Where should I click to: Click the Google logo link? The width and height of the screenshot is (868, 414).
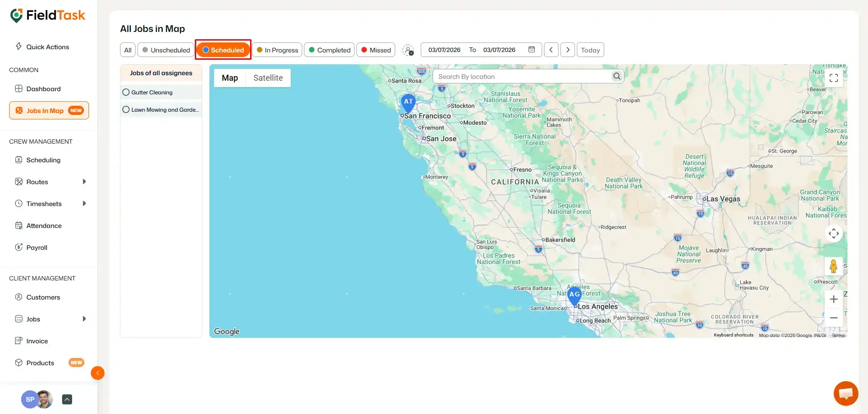pos(227,331)
